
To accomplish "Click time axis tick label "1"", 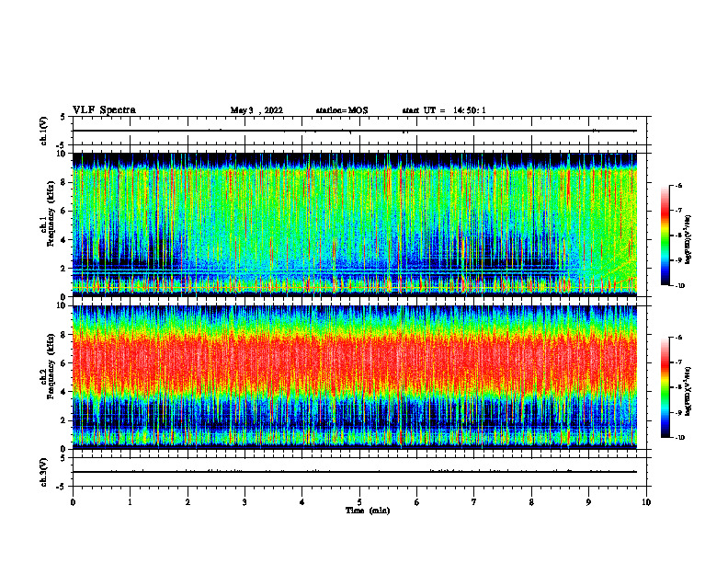I will (130, 502).
